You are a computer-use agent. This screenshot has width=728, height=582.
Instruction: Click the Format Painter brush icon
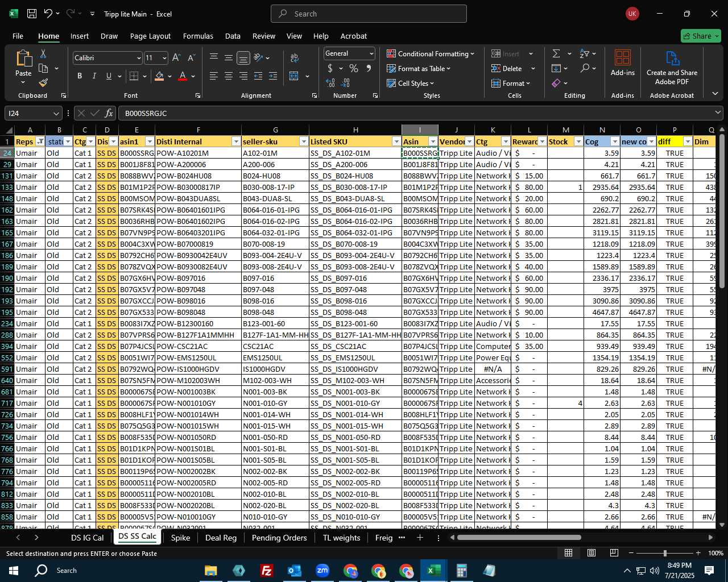pos(43,82)
